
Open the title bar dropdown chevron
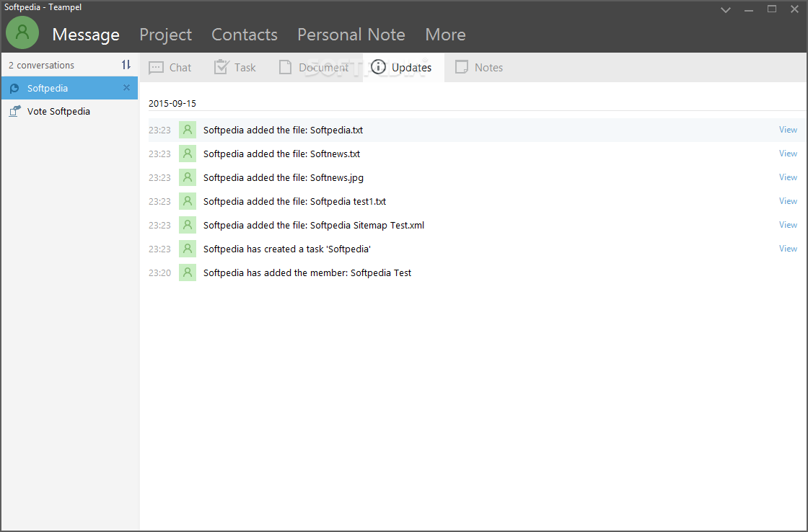tap(726, 10)
